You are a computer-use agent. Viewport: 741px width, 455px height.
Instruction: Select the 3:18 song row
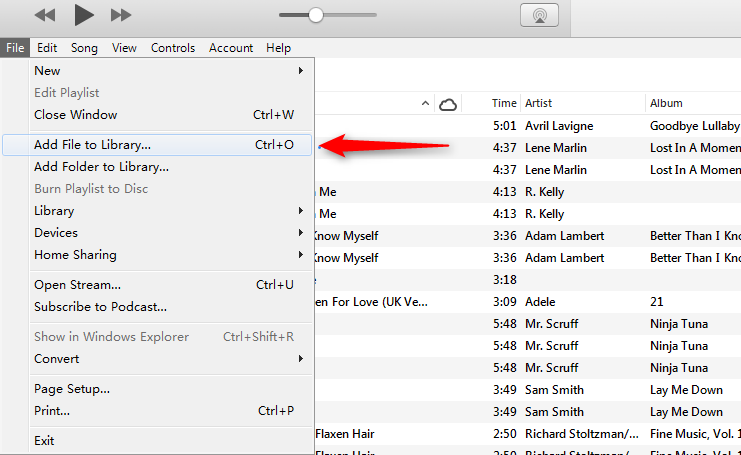click(x=528, y=280)
